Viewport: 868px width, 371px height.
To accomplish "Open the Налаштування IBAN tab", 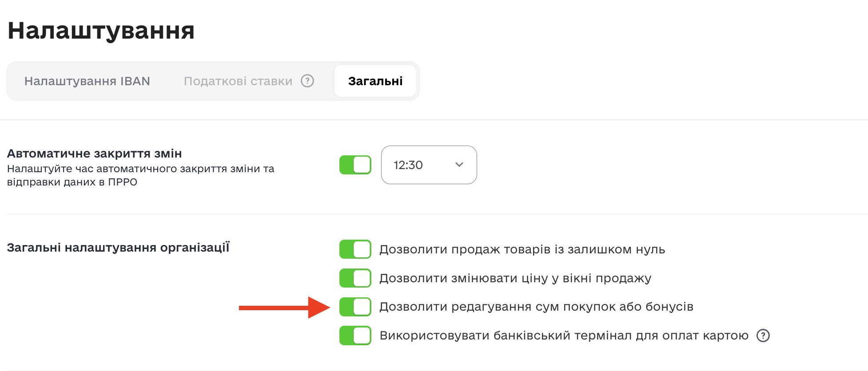I will click(87, 81).
